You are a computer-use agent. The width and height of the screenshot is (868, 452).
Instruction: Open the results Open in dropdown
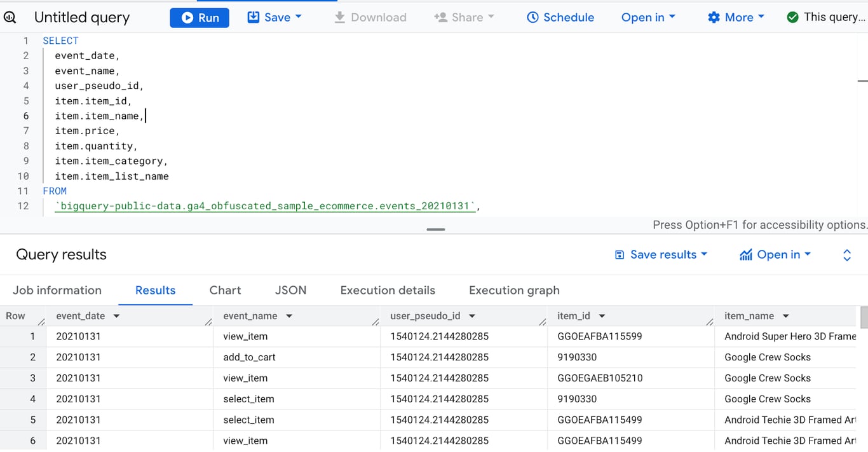775,254
